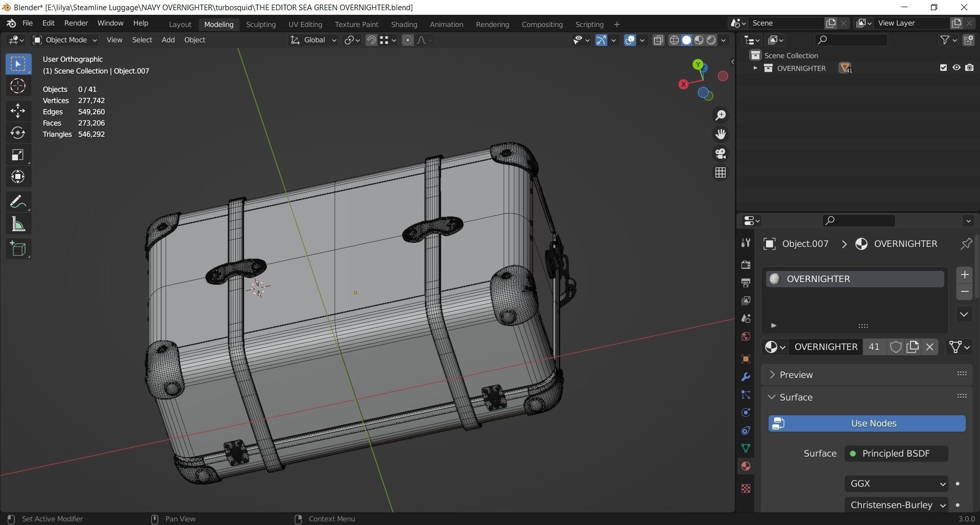980x525 pixels.
Task: Switch to the Shading workspace
Action: [404, 24]
